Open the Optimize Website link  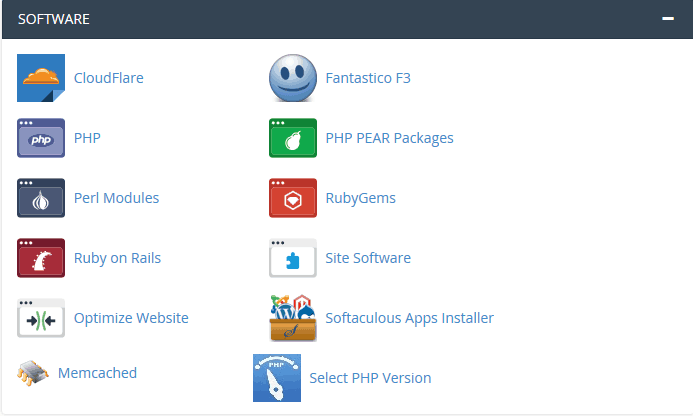tap(131, 318)
